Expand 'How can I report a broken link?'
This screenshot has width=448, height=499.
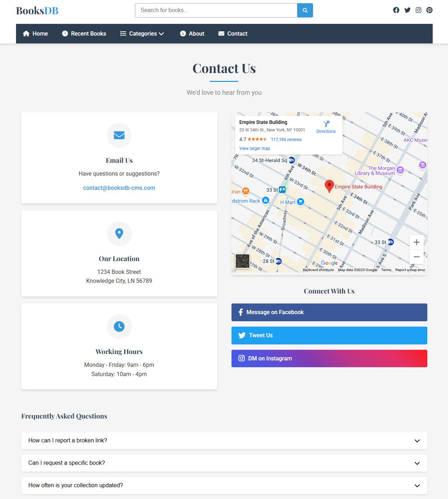[224, 441]
